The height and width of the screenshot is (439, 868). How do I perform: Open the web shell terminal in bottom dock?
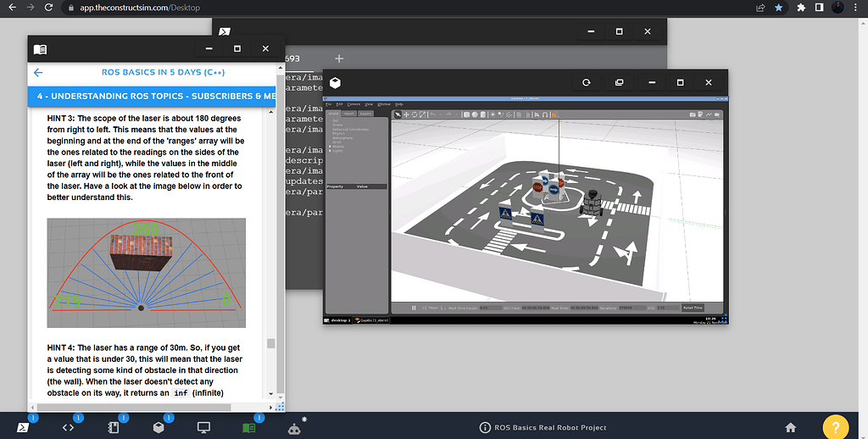[23, 428]
